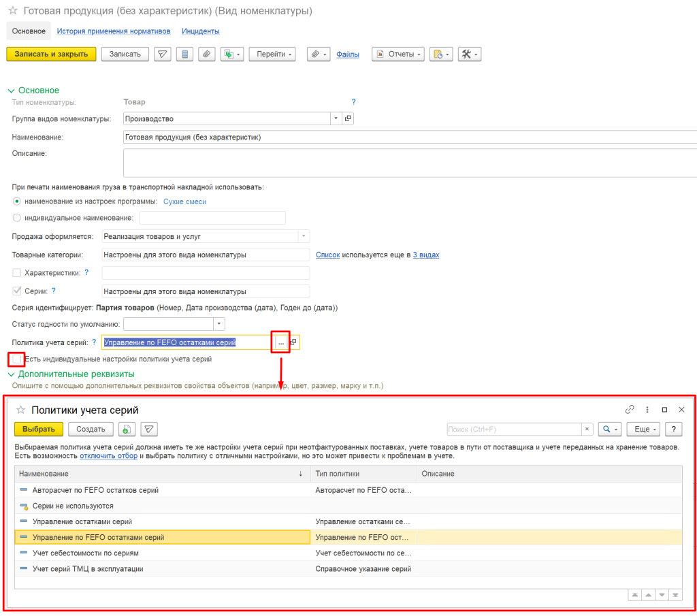This screenshot has width=697, height=616.
Task: Select row Учет серий ТМЦ в эксплуатации
Action: (x=348, y=568)
